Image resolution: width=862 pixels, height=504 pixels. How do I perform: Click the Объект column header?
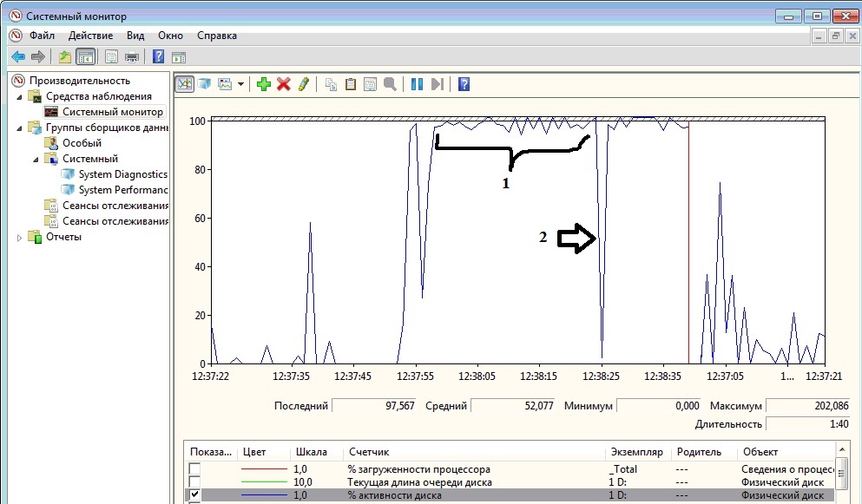786,452
